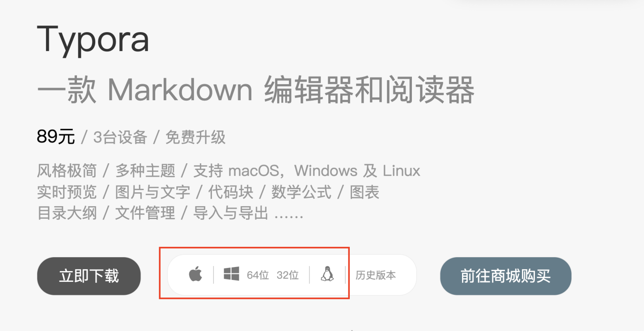Go to store via 前往商城购买 button

[506, 276]
